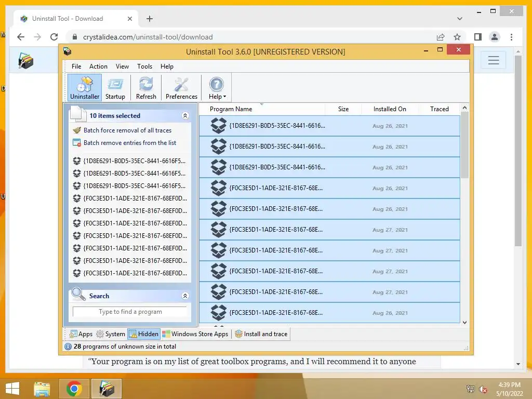532x399 pixels.
Task: Sort by Installed On column header
Action: click(390, 109)
